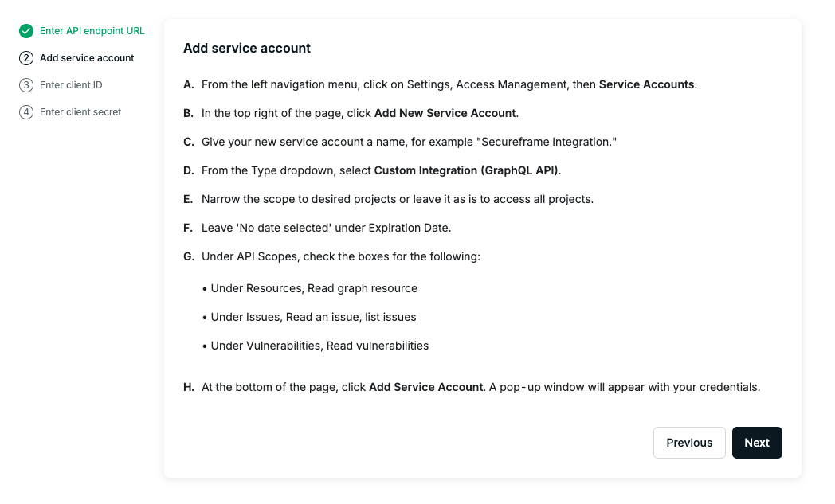This screenshot has width=835, height=504.
Task: Click Secureframe Integration example name in step C
Action: click(x=547, y=142)
